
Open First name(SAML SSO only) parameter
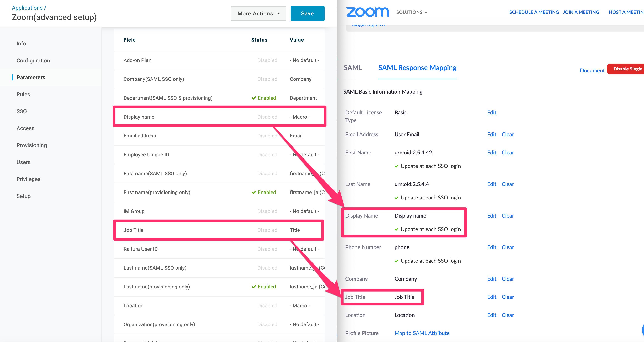[x=219, y=174]
